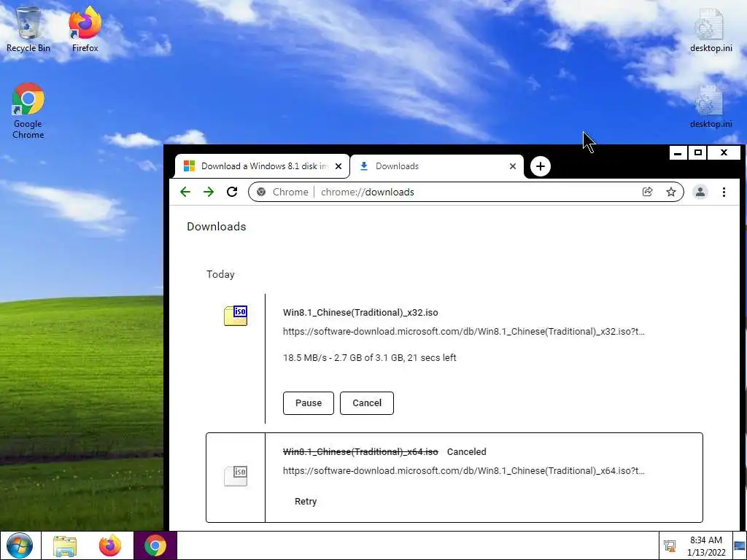Viewport: 747px width, 560px height.
Task: Retry the canceled x64 download
Action: pyautogui.click(x=306, y=502)
